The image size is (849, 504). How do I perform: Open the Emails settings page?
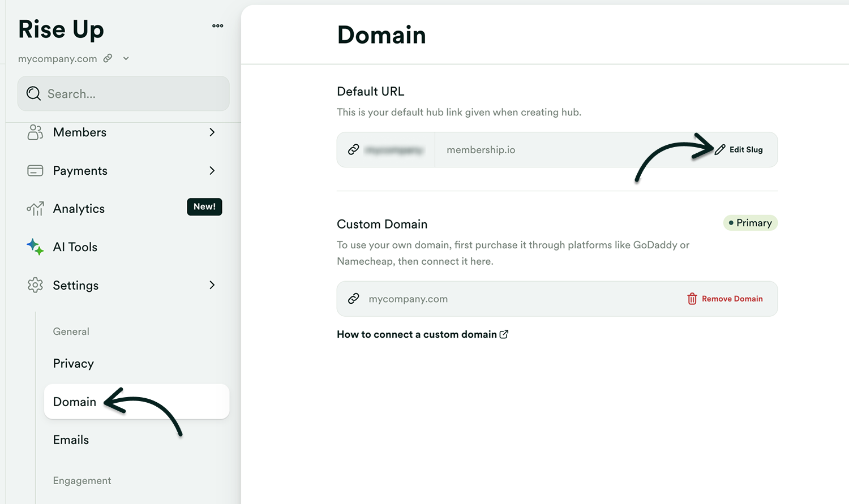(x=71, y=440)
